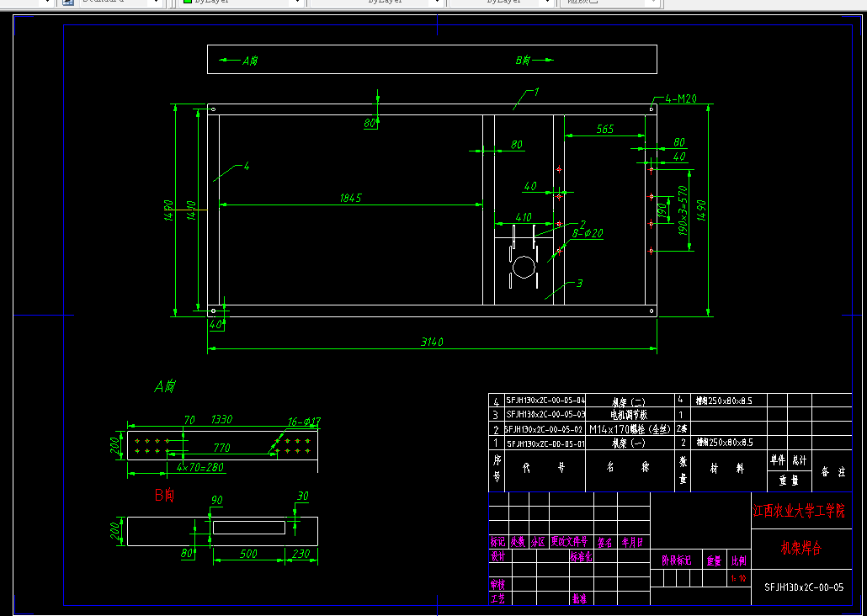Select the 单件 column header

[778, 460]
